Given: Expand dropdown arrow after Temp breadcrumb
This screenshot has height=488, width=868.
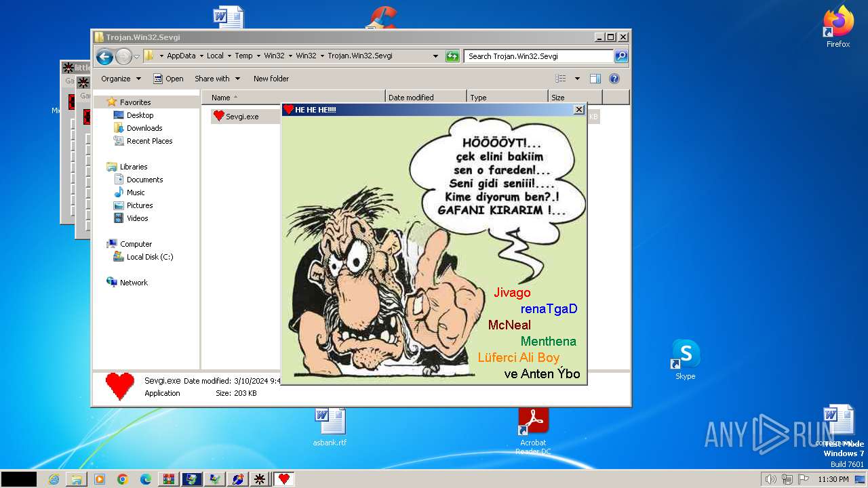Looking at the screenshot, I should pyautogui.click(x=258, y=56).
